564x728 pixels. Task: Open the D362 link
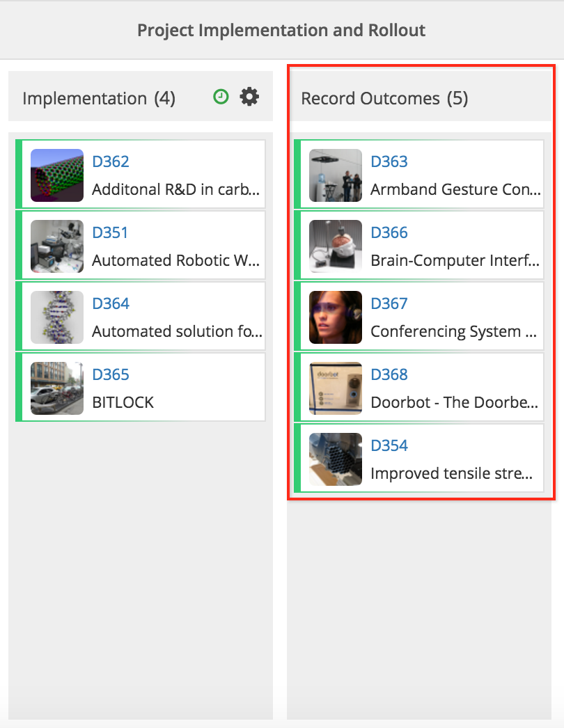click(111, 161)
